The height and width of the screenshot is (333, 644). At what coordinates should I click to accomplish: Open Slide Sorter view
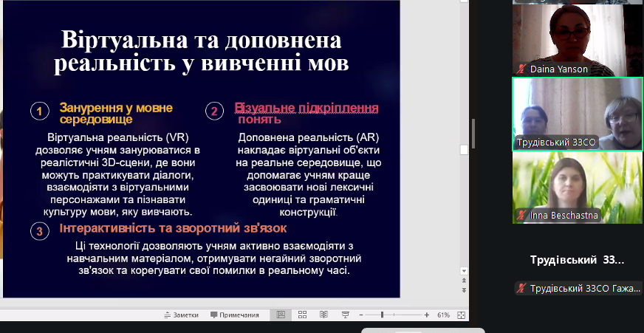(302, 315)
